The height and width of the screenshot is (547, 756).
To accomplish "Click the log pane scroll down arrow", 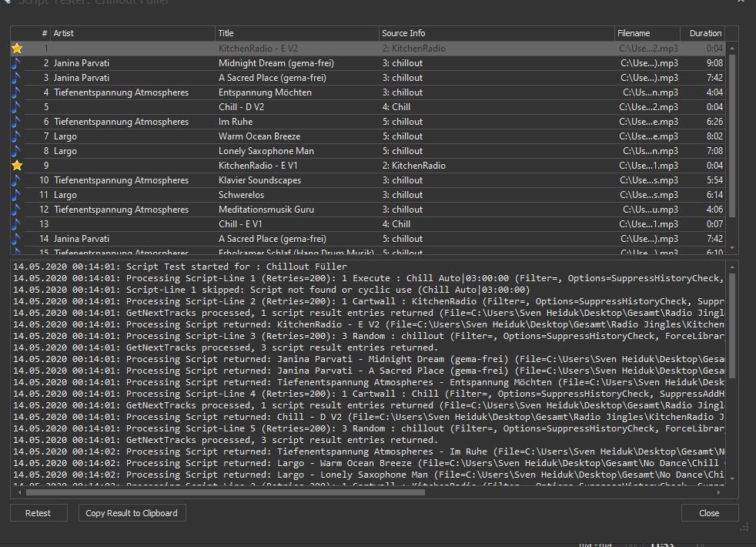I will click(732, 479).
